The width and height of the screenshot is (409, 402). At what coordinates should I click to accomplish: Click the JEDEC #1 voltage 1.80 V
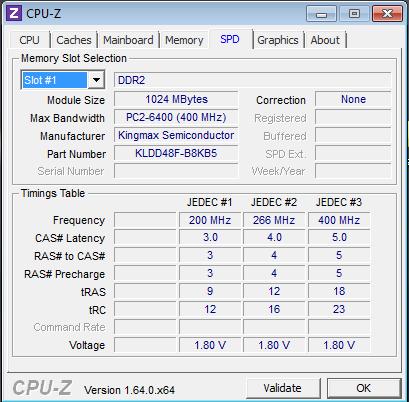(210, 345)
